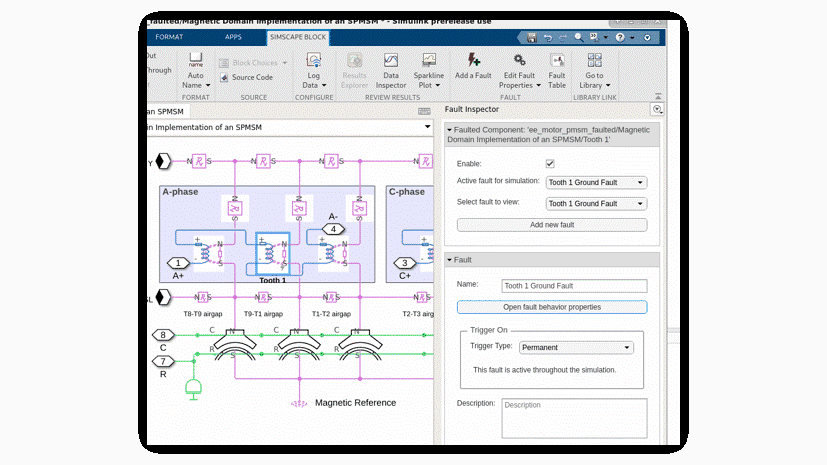This screenshot has width=827, height=465.
Task: Collapse the Fault section
Action: [x=450, y=260]
